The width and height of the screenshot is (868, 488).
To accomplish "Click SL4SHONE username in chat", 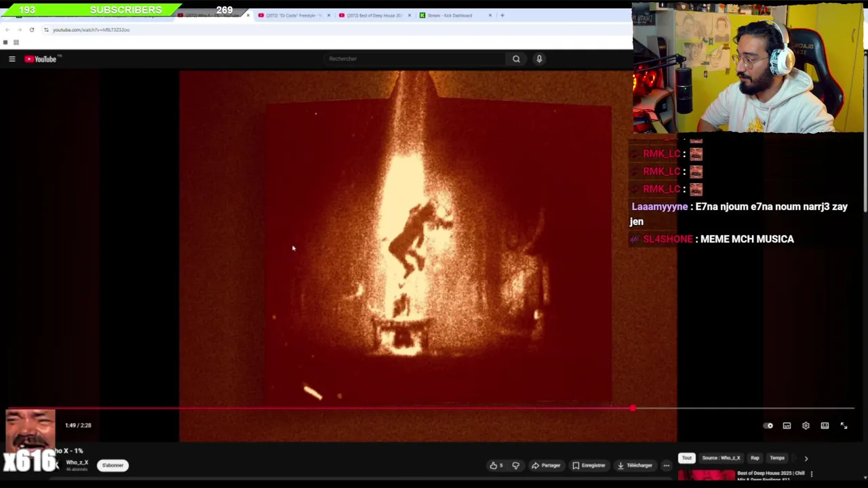I will (668, 239).
